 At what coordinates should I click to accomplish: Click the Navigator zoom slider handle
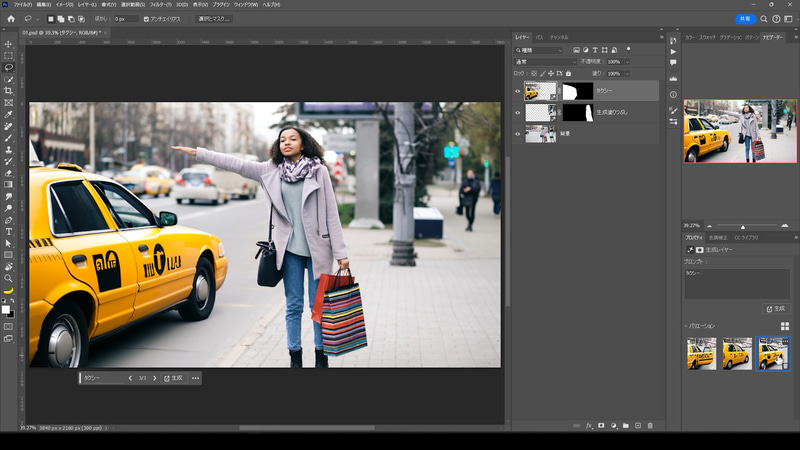click(742, 226)
